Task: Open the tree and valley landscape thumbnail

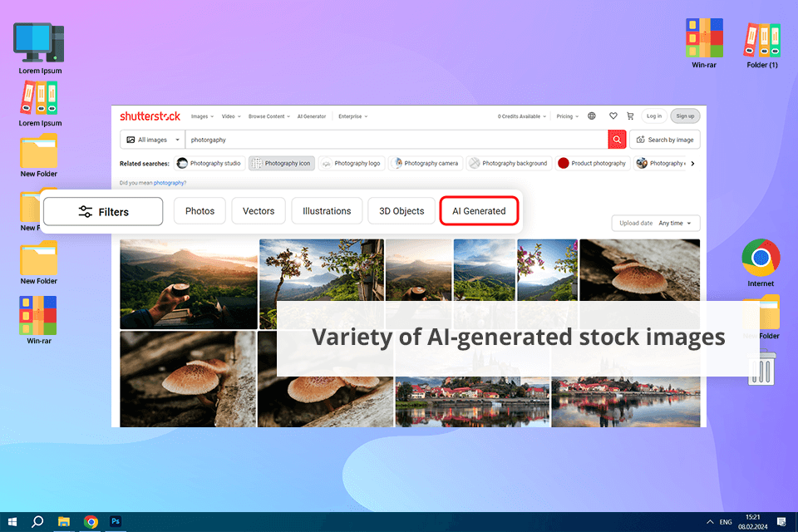Action: [322, 270]
